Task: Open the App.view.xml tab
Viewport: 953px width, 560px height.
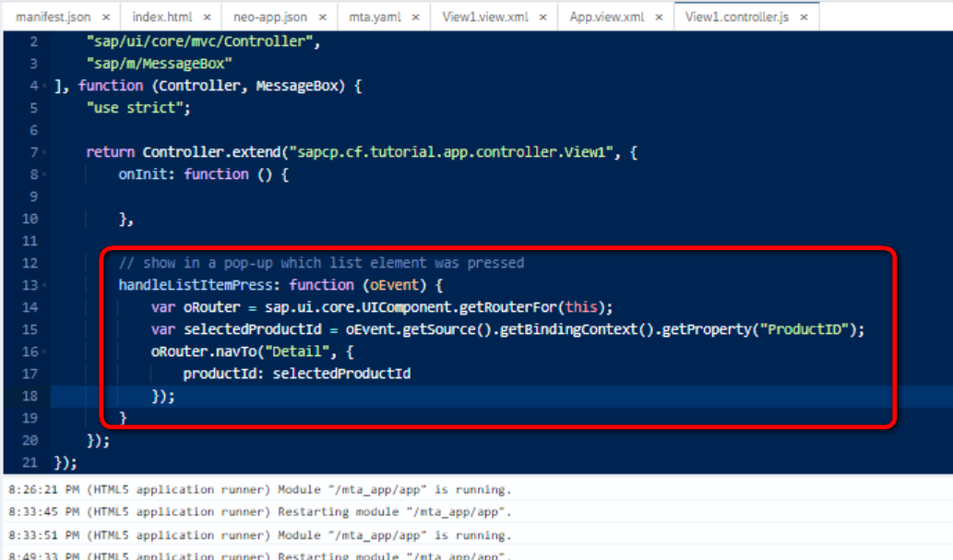Action: [x=606, y=17]
